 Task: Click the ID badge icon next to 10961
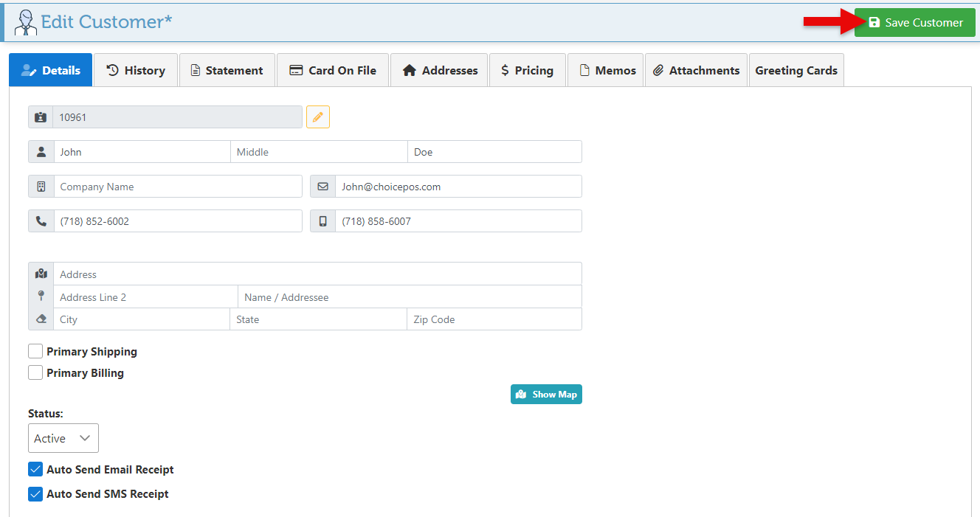pos(41,117)
